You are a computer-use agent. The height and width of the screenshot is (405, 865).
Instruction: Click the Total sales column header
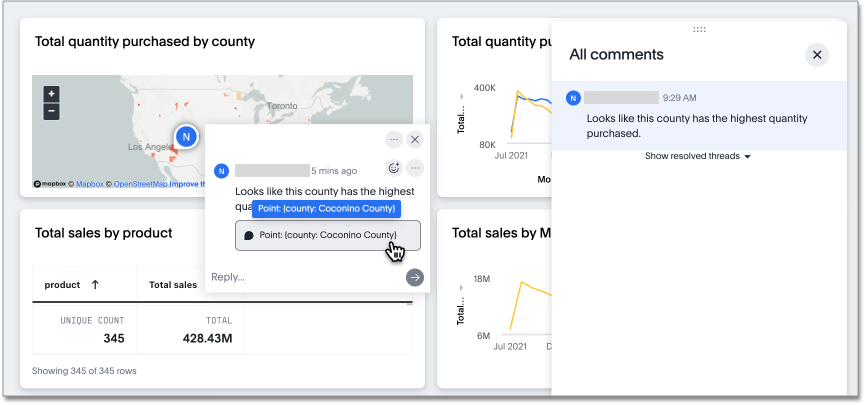173,285
